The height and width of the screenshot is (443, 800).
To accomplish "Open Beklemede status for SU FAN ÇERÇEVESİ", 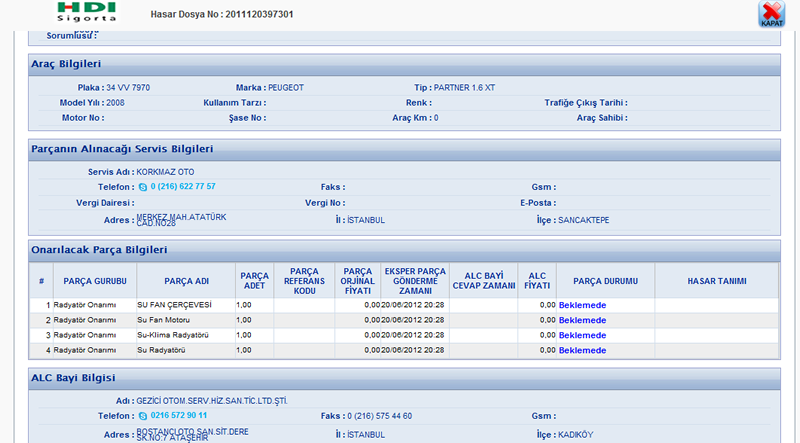I will click(x=582, y=305).
